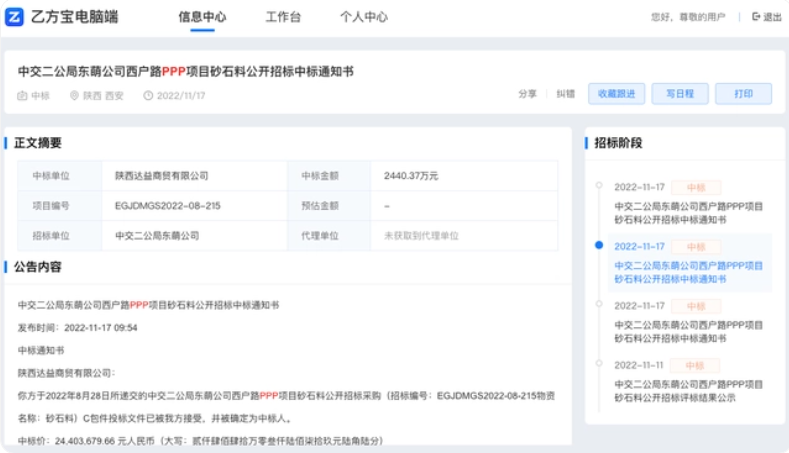789x453 pixels.
Task: Open third 中标通知书 timeline entry
Action: click(x=688, y=332)
